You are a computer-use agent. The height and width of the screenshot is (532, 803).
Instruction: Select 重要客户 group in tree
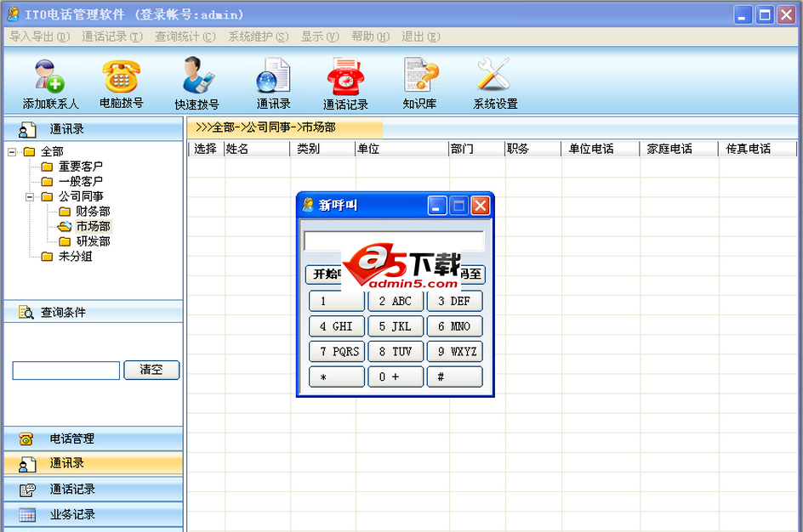pyautogui.click(x=80, y=167)
